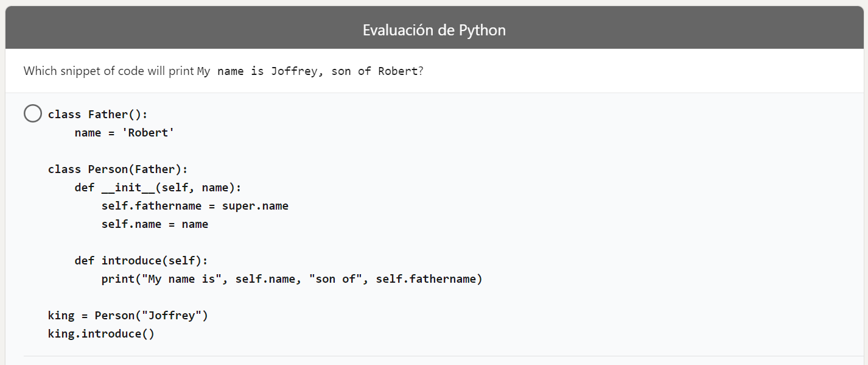Screen dimensions: 868x365
Task: Click the inline code 'My name is Joffrey, son of Robert'
Action: coord(307,71)
